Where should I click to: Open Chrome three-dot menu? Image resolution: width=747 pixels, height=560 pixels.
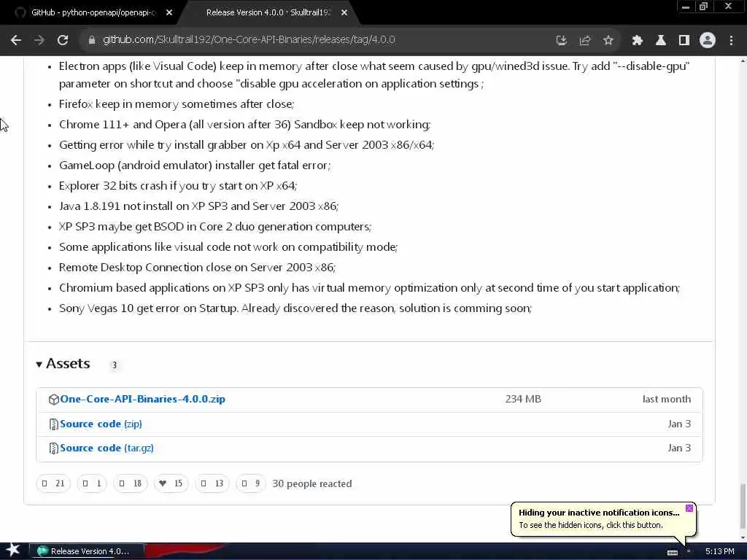(x=731, y=40)
